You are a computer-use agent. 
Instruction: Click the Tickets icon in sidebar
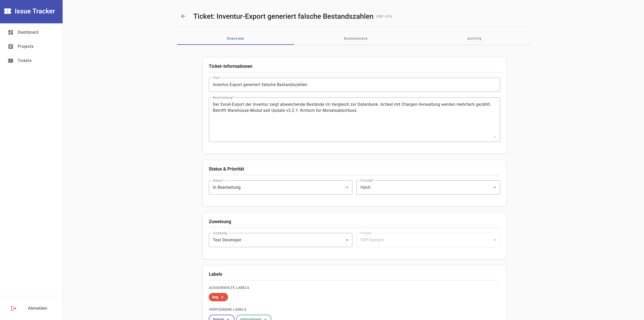pos(11,61)
